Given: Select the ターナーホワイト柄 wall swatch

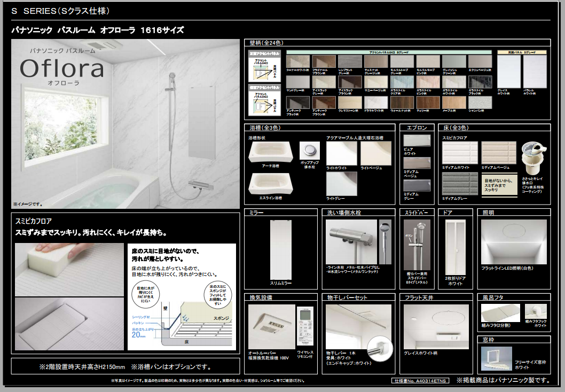Looking at the screenshot, I should point(297,61).
